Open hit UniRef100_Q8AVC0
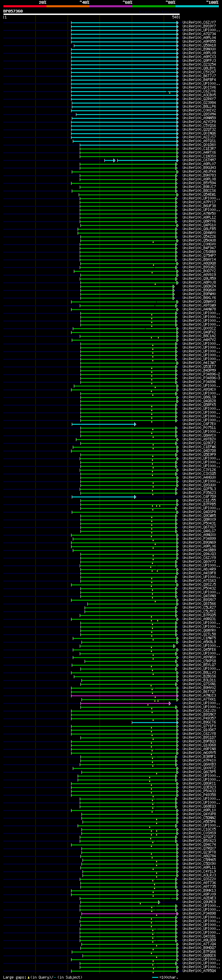 coord(199,436)
